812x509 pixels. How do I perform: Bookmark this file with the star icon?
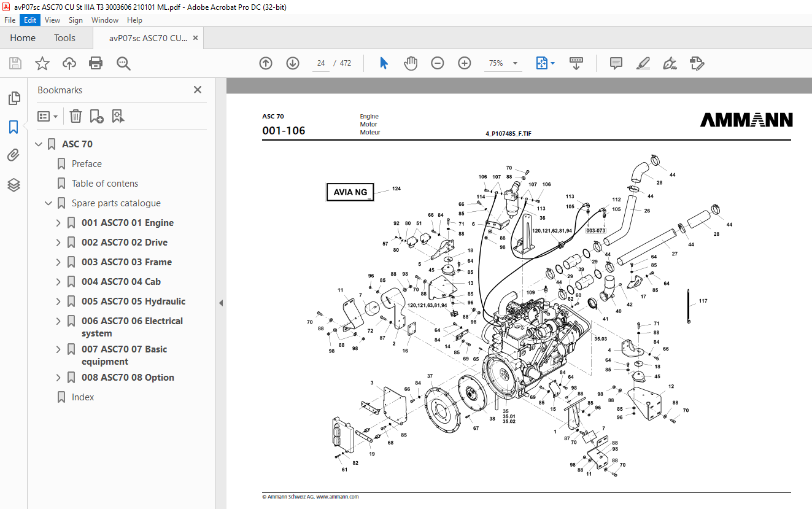click(42, 63)
